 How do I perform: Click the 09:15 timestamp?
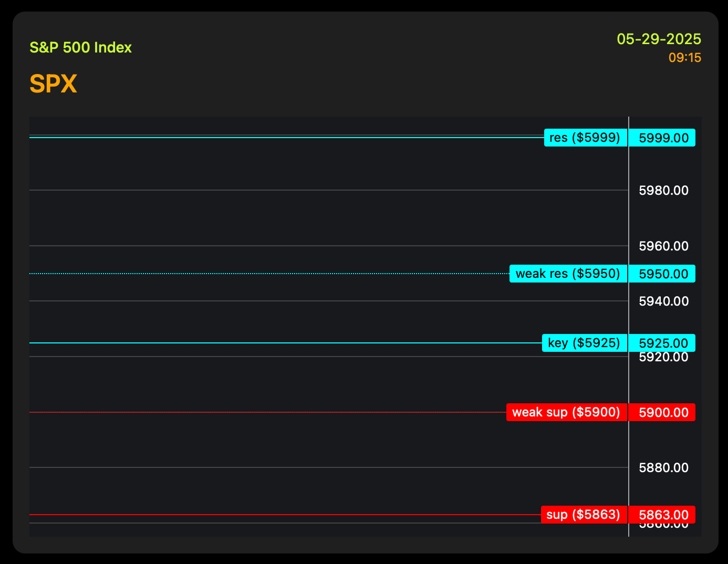point(685,58)
